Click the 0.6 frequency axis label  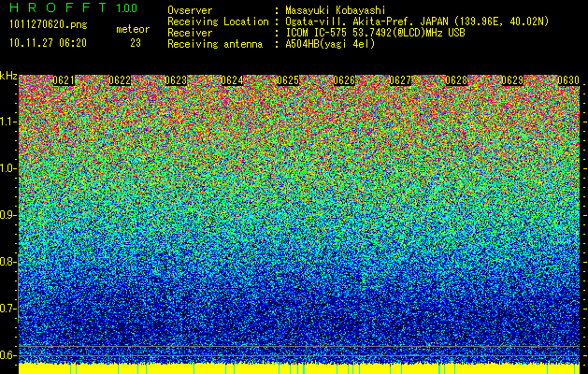tap(7, 355)
